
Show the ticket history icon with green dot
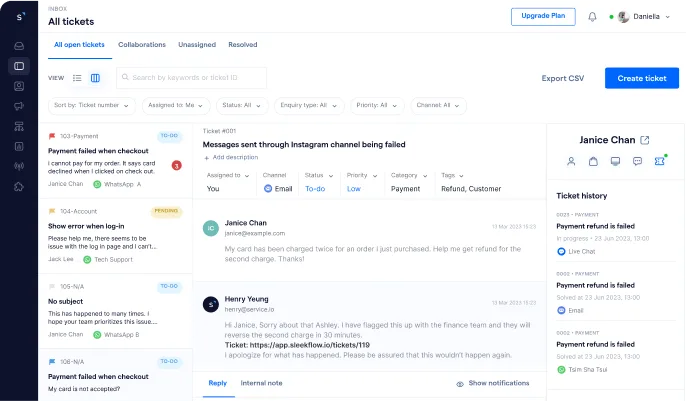point(660,161)
